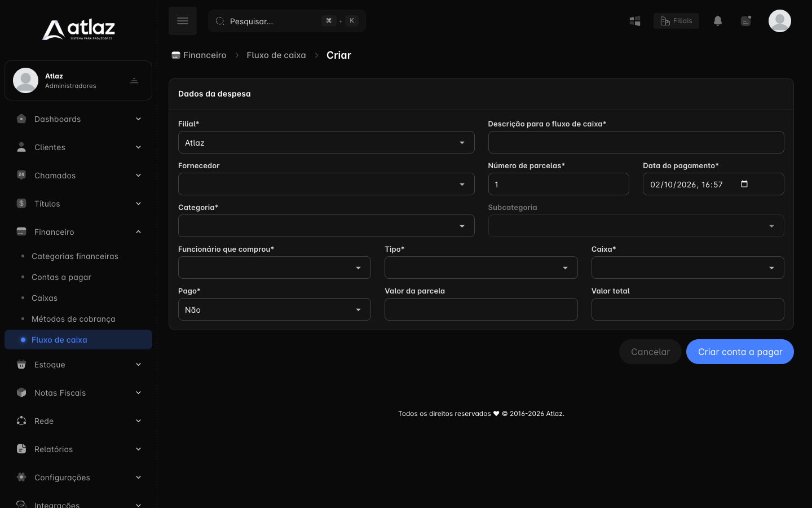Go to Categorias financeiras menu item
This screenshot has width=812, height=508.
coord(75,256)
